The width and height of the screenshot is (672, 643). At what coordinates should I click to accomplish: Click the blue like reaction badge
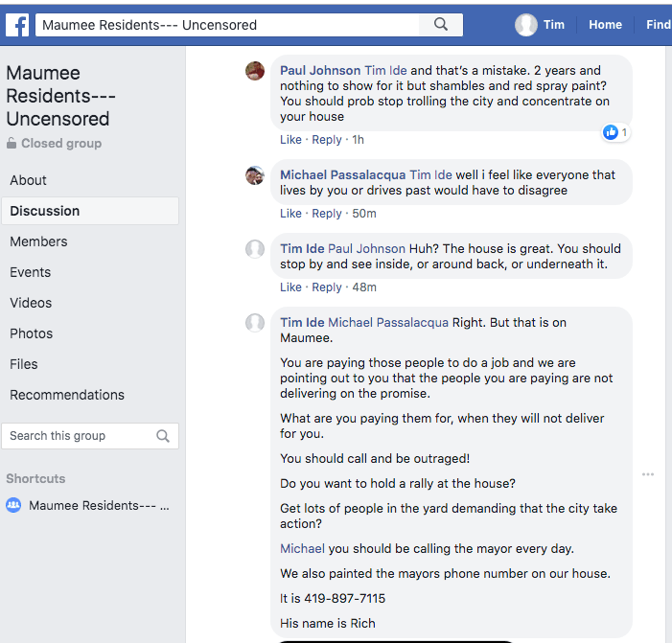coord(611,132)
